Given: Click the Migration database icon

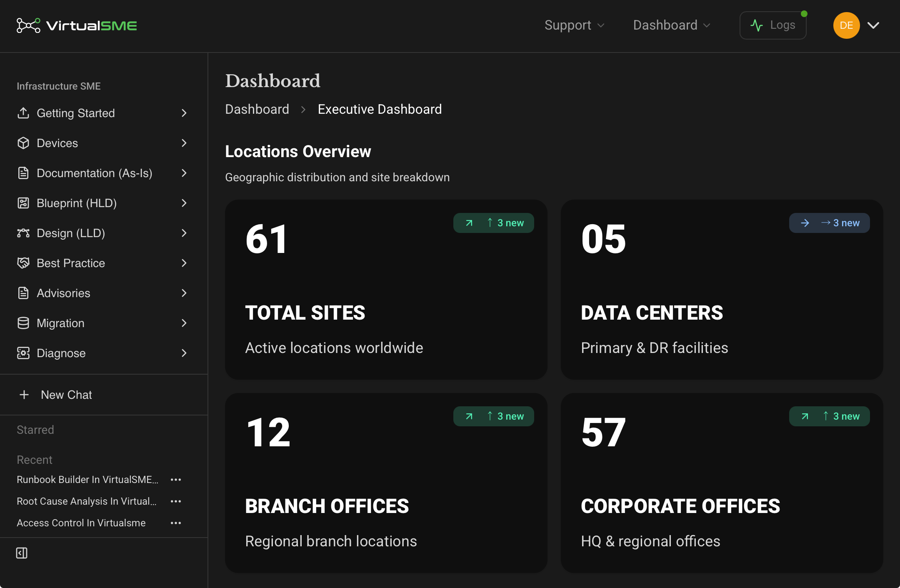Looking at the screenshot, I should (23, 323).
